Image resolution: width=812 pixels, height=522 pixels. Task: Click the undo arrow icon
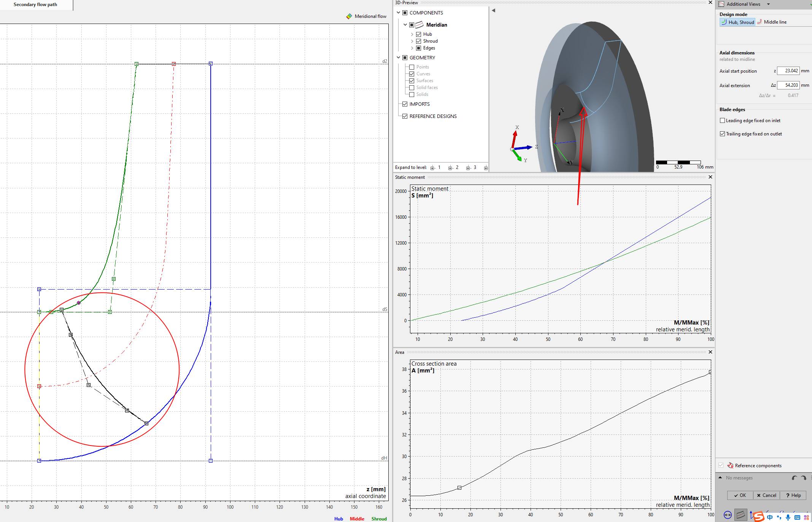click(x=794, y=478)
